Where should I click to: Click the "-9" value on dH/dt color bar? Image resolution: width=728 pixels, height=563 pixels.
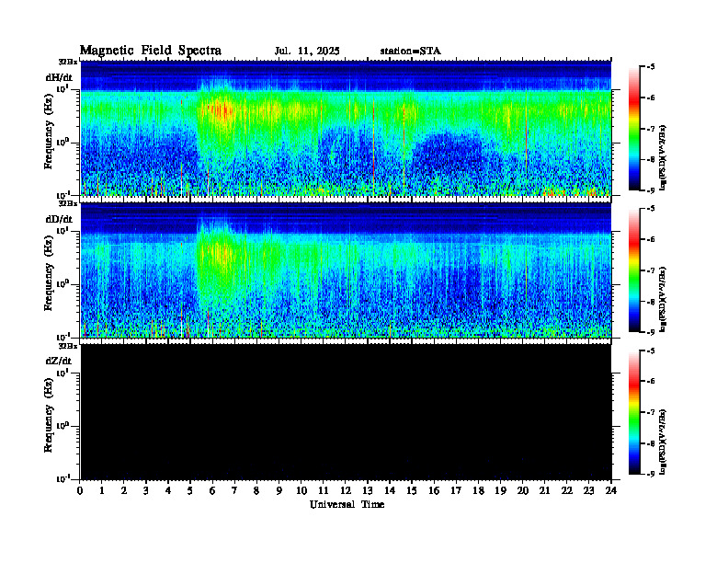coord(650,190)
